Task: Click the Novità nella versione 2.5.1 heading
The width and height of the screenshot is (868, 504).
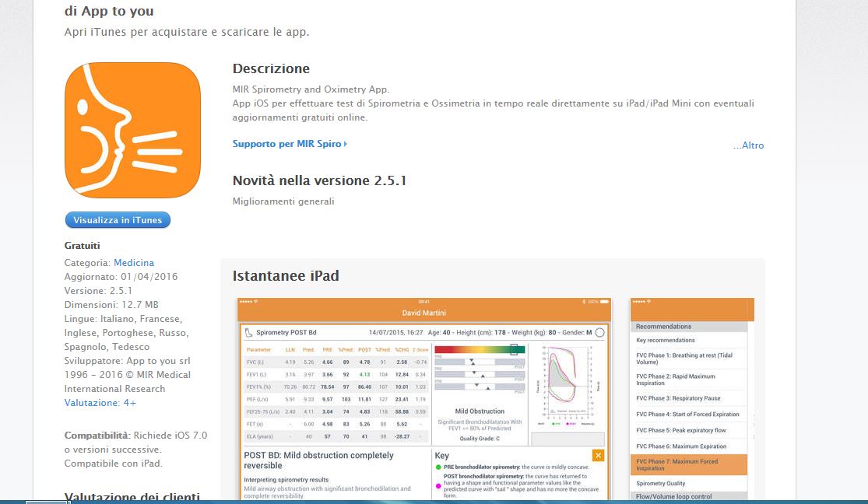Action: point(319,181)
